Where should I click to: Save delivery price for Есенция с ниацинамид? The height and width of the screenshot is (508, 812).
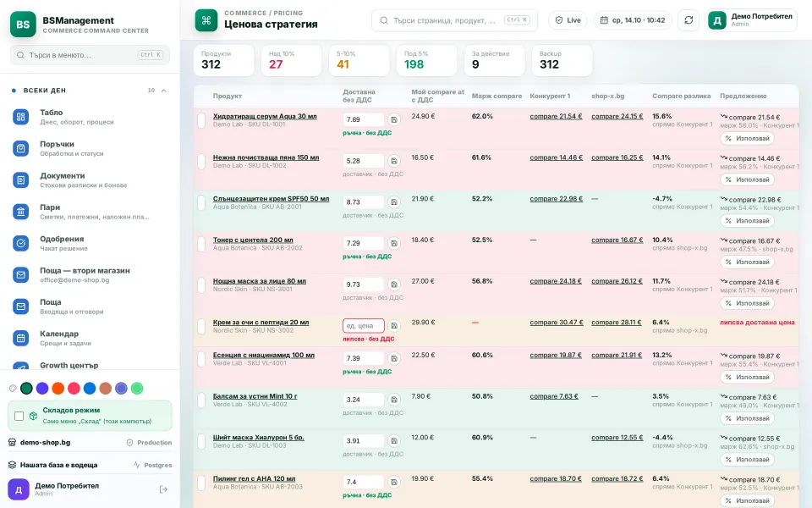(394, 358)
